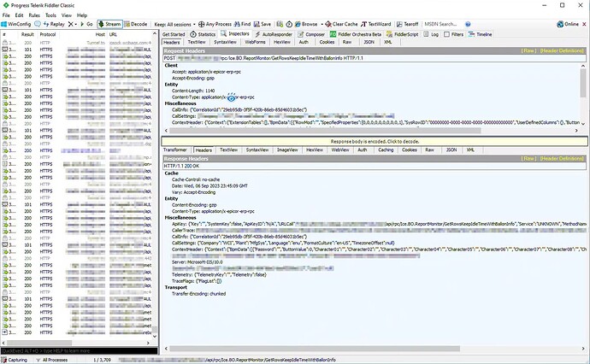This screenshot has height=364, width=590.
Task: Click response [Header Definitions] link
Action: [x=562, y=159]
